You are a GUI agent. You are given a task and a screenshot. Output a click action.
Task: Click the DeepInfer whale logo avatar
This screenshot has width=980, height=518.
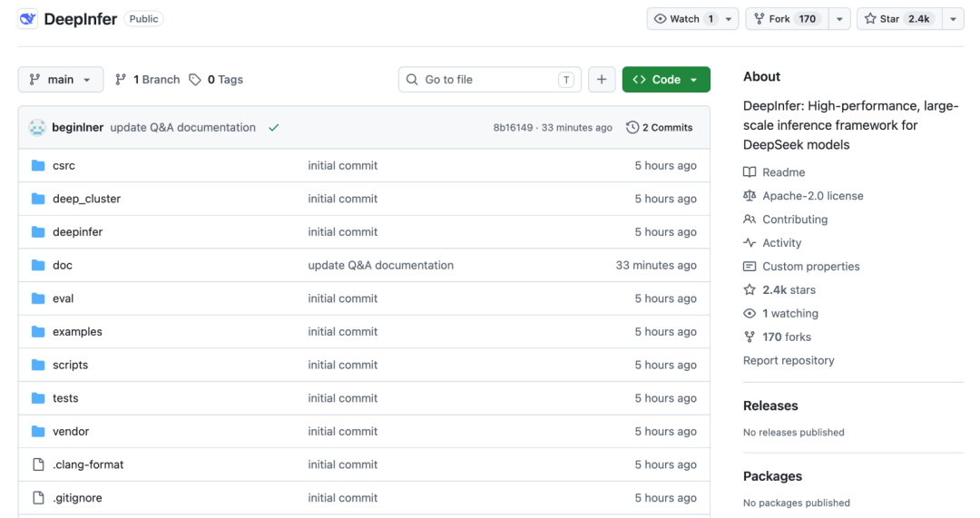[x=27, y=19]
